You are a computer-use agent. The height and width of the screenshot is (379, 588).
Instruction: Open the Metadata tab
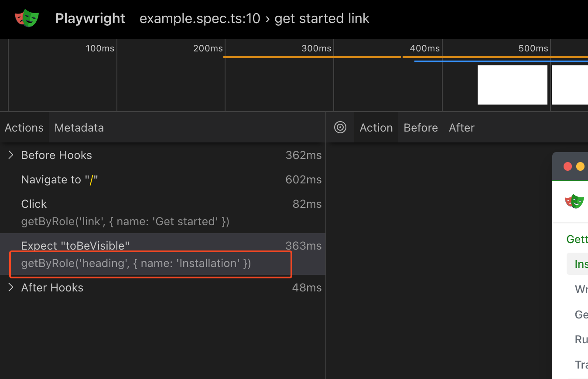pyautogui.click(x=79, y=128)
